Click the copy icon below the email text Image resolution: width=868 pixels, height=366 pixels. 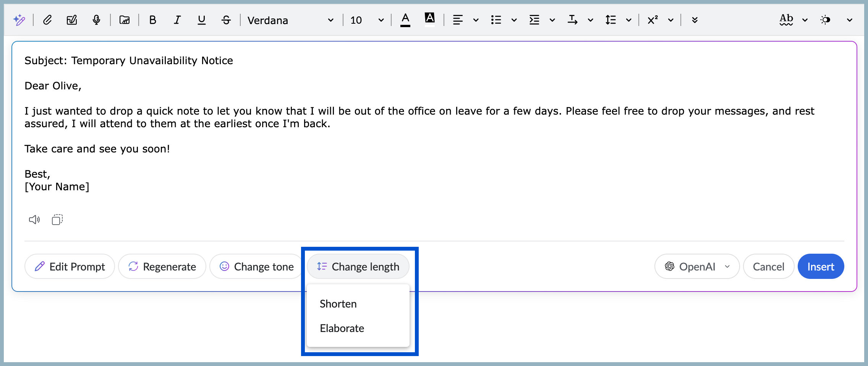click(x=57, y=219)
